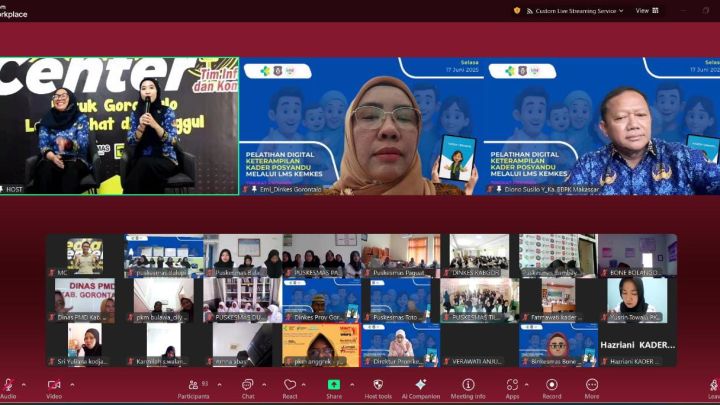The image size is (720, 405).
Task: Select the Fatmawati kader participant thumbnail
Action: (558, 300)
